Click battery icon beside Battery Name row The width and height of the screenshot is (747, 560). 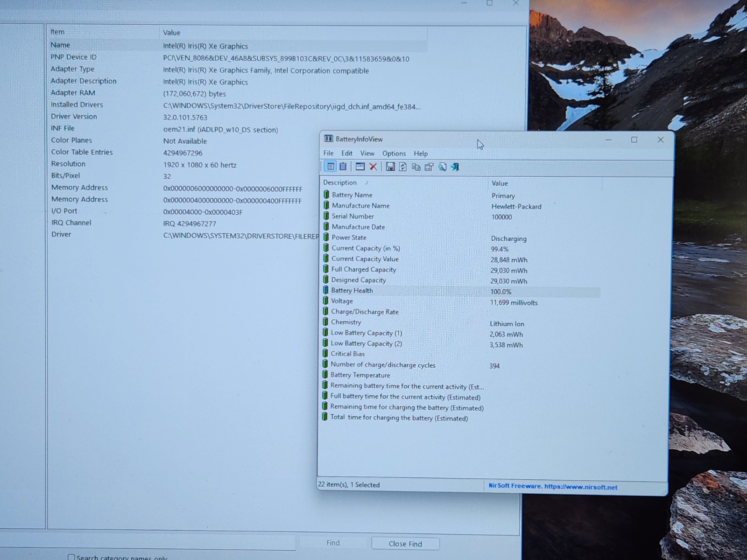pos(326,195)
